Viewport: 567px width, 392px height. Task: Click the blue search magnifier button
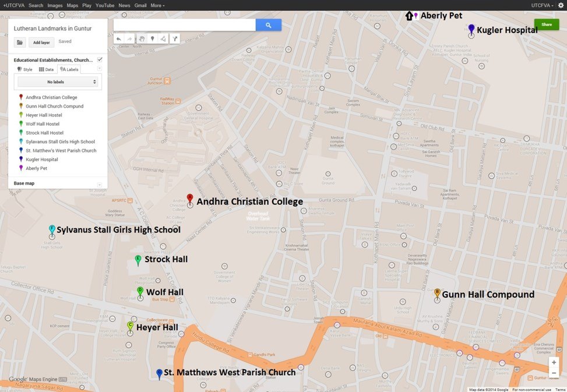point(268,25)
